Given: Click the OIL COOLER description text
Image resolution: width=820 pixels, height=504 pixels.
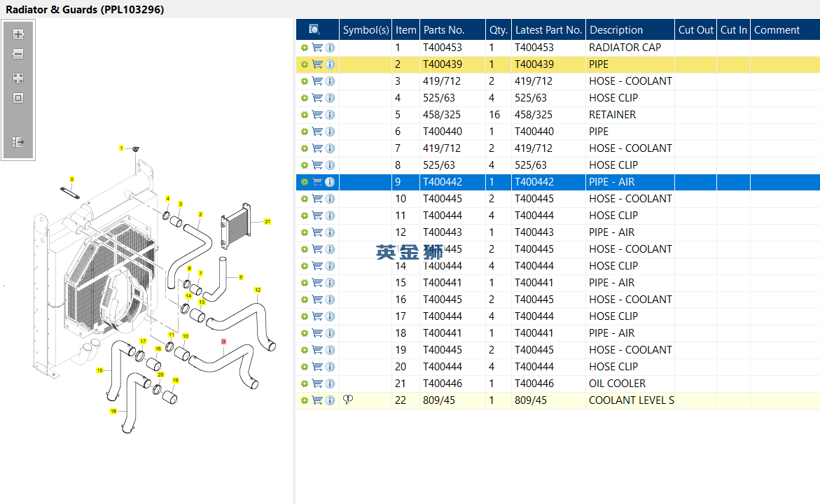Looking at the screenshot, I should (x=617, y=383).
